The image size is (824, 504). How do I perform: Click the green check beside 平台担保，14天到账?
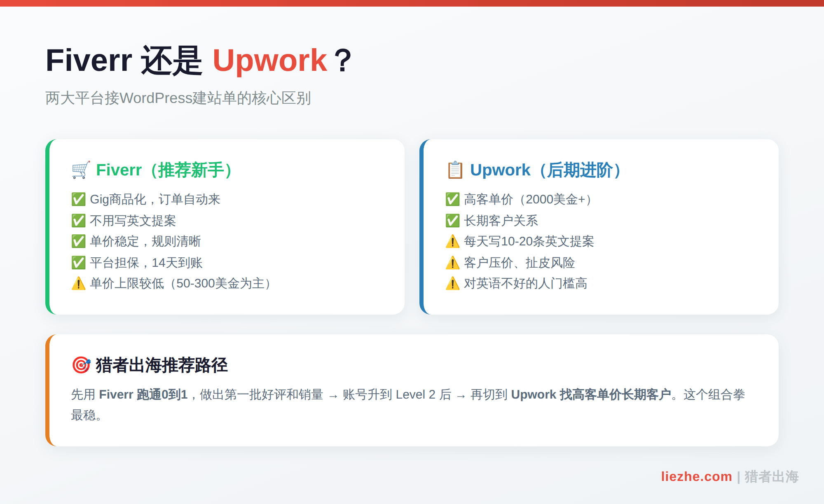click(x=78, y=263)
